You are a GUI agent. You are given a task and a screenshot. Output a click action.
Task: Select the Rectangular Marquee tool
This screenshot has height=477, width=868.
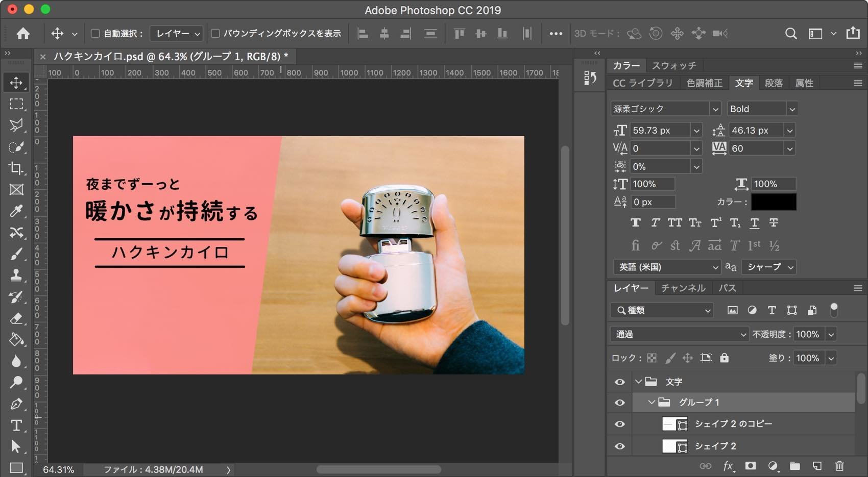pyautogui.click(x=16, y=104)
